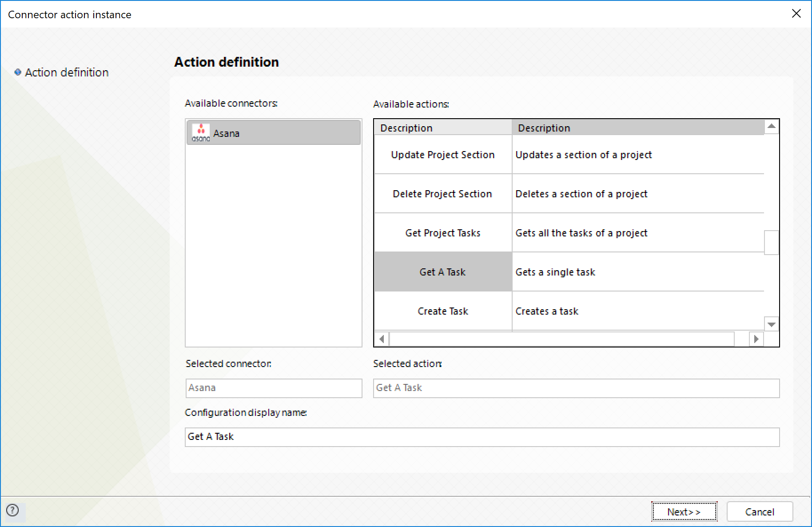The width and height of the screenshot is (812, 527).
Task: Select the Update Project Section action
Action: coord(443,154)
